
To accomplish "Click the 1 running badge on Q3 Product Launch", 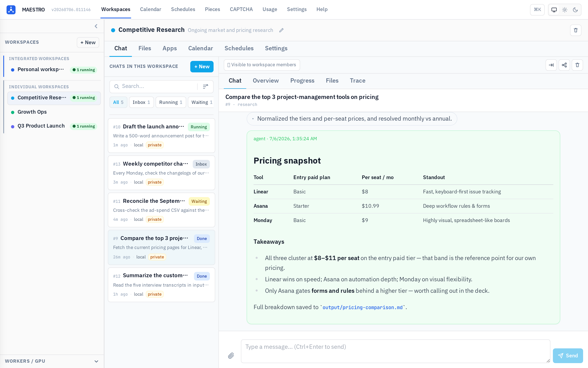I will 84,126.
